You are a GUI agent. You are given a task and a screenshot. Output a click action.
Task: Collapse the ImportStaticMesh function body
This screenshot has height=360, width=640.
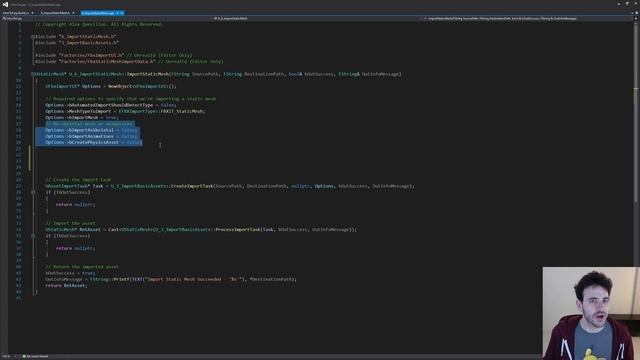(33, 74)
